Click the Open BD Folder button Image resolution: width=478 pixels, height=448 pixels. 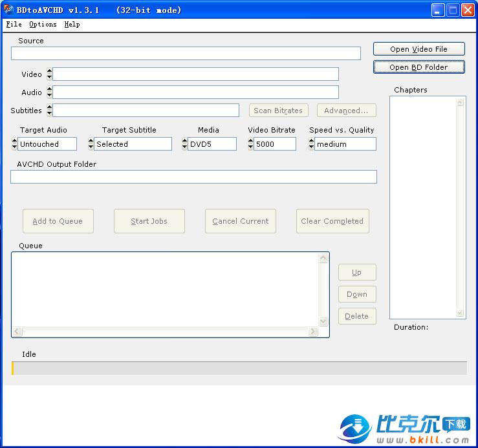tap(418, 67)
